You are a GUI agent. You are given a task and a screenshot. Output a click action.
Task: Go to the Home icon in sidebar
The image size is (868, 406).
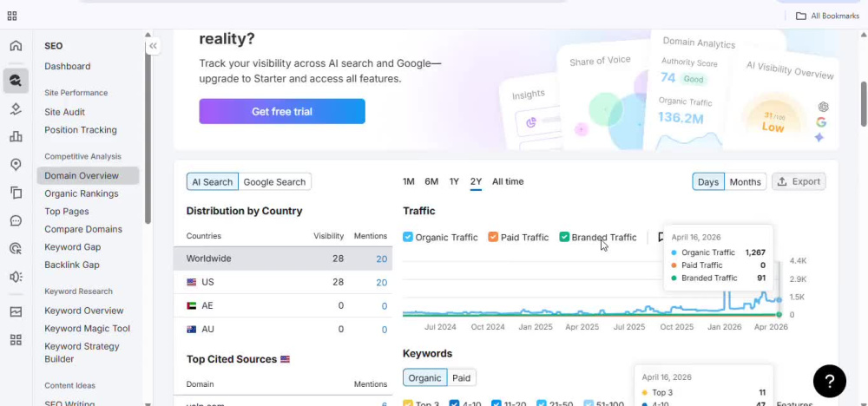point(16,46)
